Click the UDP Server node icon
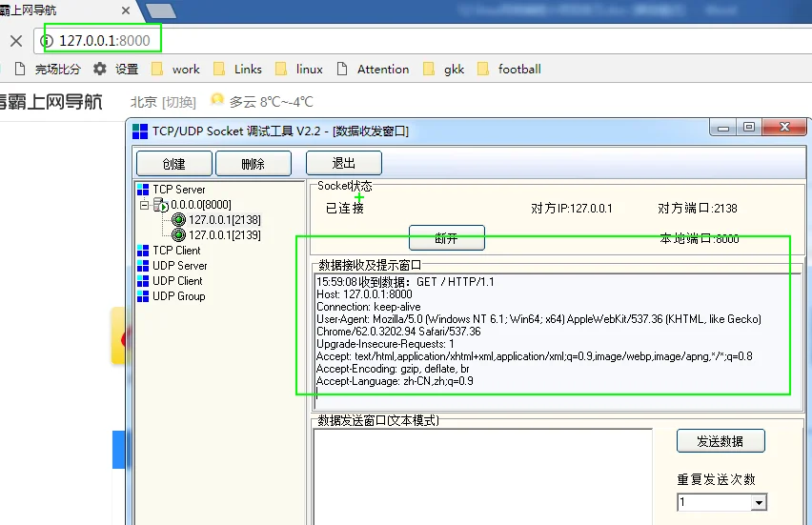This screenshot has width=812, height=525. pos(143,266)
